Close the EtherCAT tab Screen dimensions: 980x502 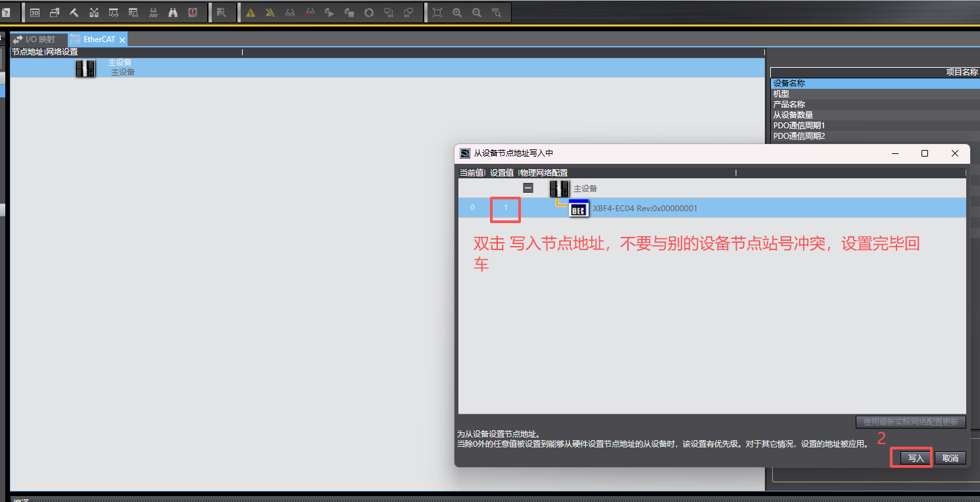click(122, 40)
